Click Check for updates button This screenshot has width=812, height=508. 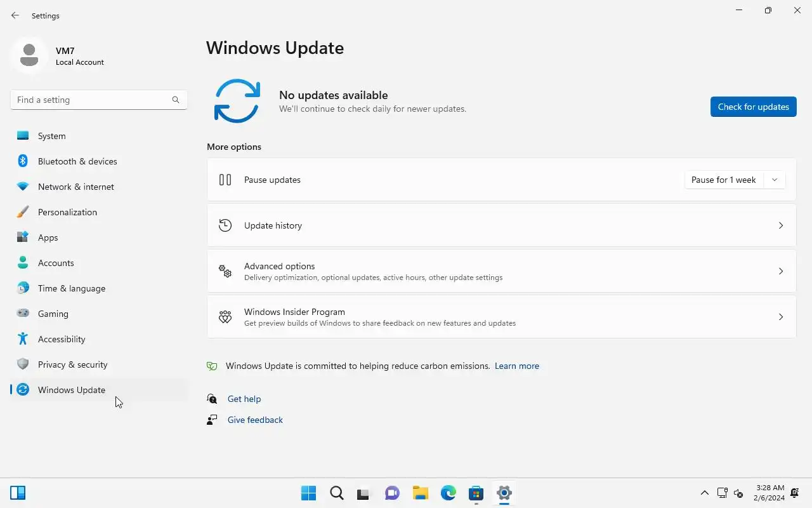[754, 107]
